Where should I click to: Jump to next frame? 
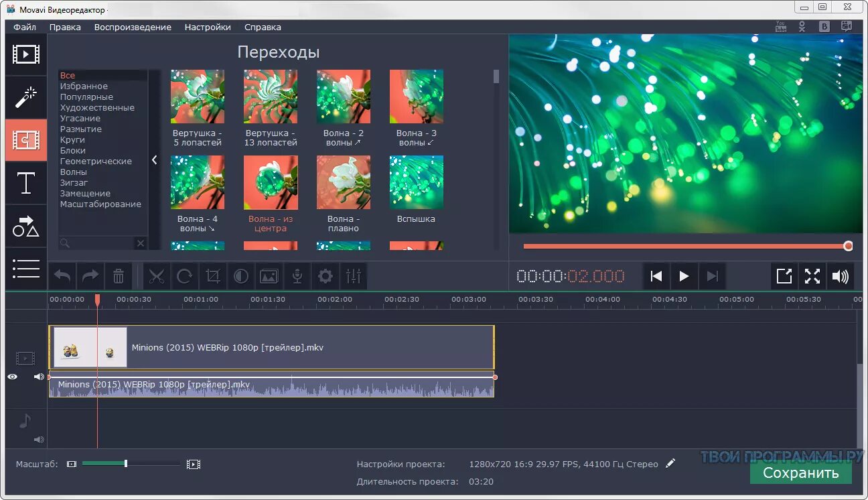coord(712,276)
